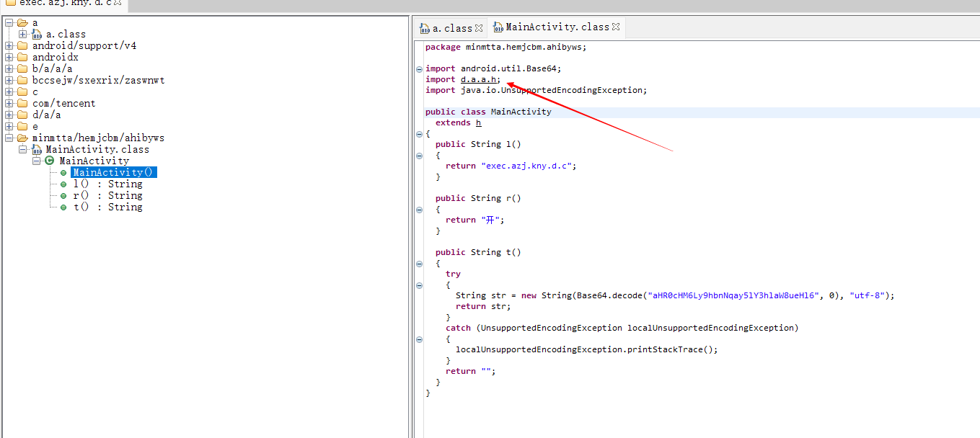
Task: Click the jar icon on exec.azj.kny.d.c tab
Action: [x=10, y=2]
